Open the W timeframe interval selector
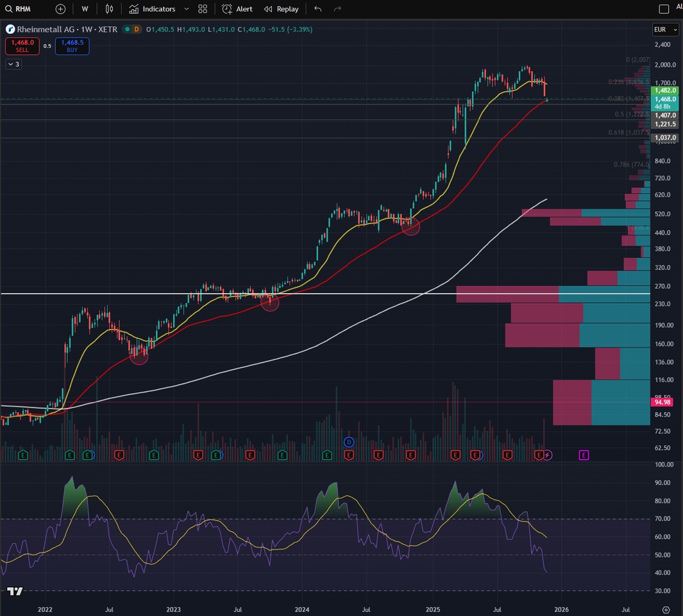 [85, 9]
